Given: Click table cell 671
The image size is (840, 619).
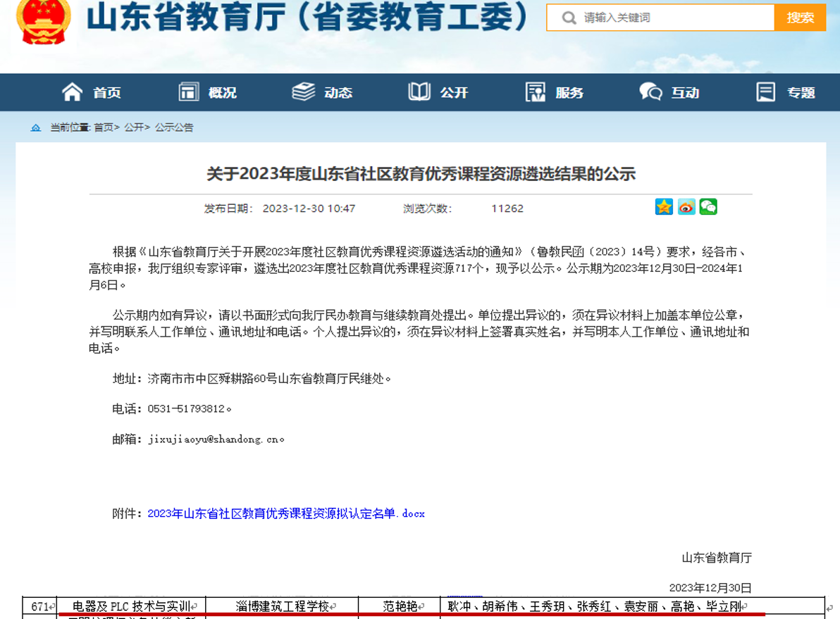Looking at the screenshot, I should (39, 607).
